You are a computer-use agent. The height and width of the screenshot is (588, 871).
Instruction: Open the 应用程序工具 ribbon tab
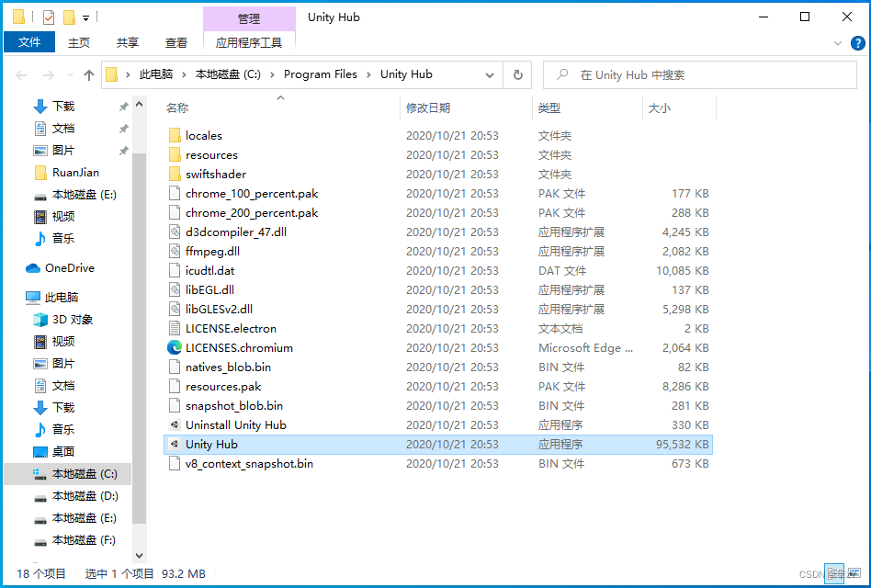(x=249, y=42)
